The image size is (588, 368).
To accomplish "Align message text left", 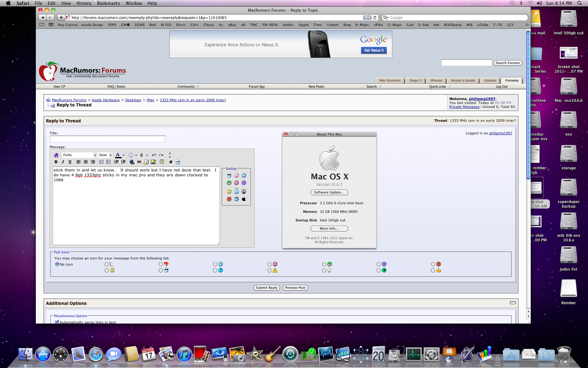I will point(78,162).
